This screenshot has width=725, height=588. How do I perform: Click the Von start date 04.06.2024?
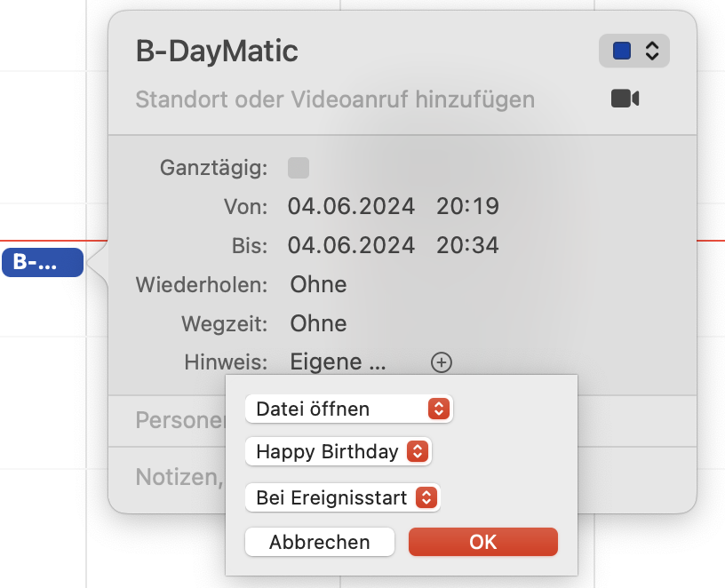tap(351, 207)
